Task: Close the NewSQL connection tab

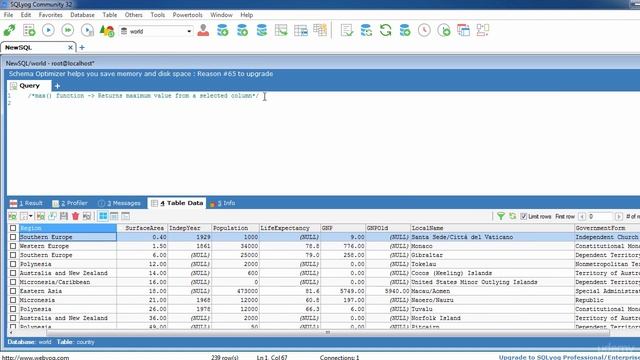Action: (70, 47)
